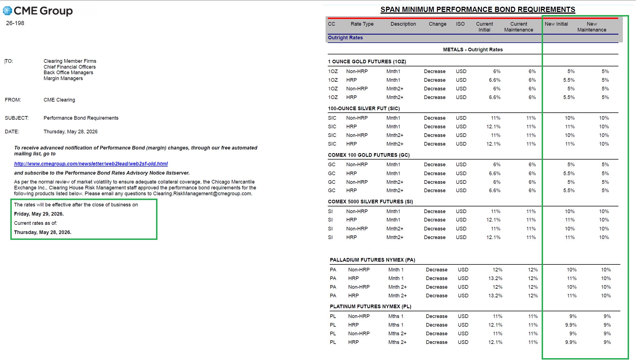The width and height of the screenshot is (636, 364).
Task: Select the 'Current Initial' column header
Action: [484, 27]
